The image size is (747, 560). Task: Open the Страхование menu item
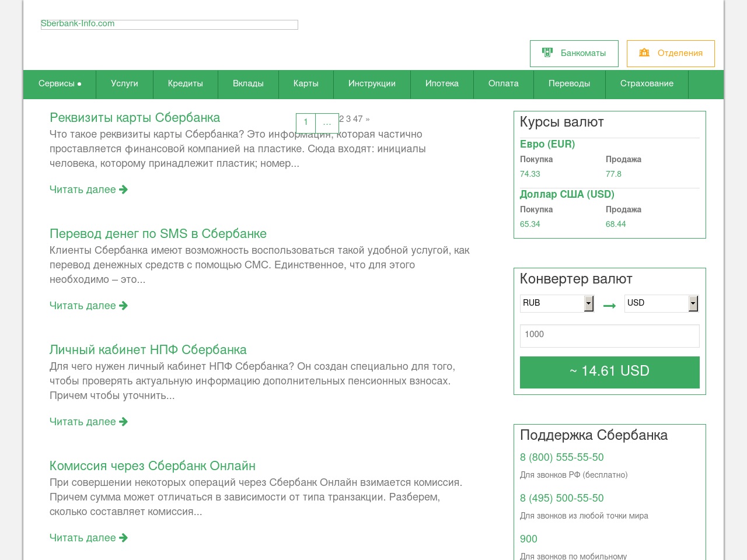[647, 83]
